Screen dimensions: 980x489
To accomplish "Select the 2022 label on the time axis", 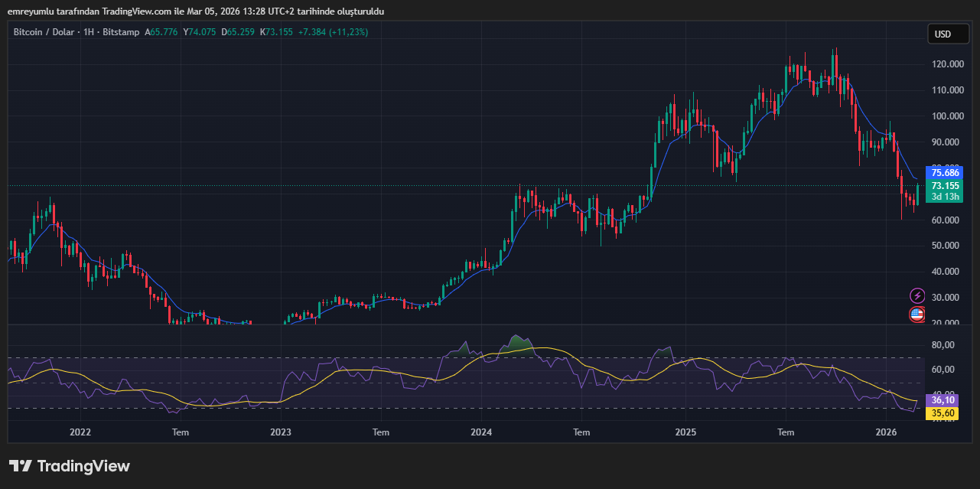I will [80, 432].
